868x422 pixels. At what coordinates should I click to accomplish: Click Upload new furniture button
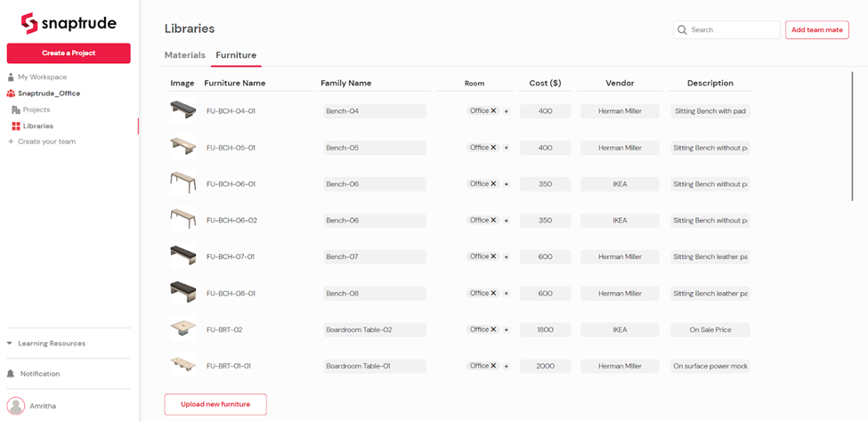(215, 404)
